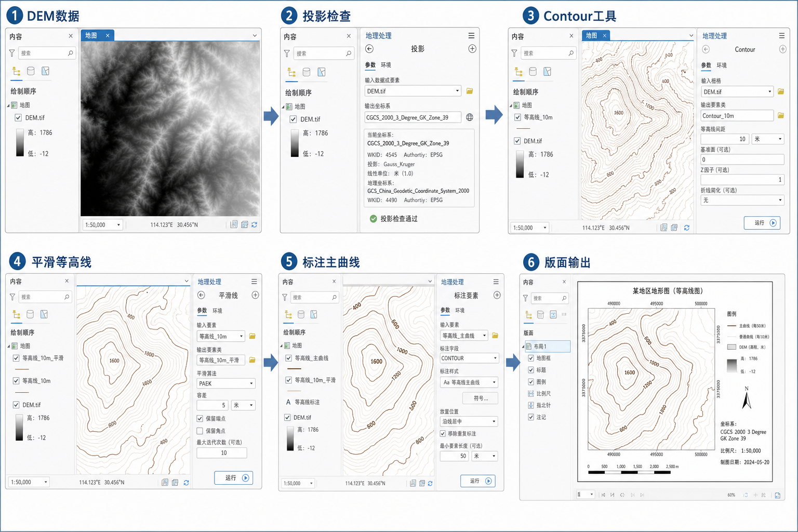Open hamburger menu in Contour geoprocessing pane
This screenshot has width=798, height=532.
(x=782, y=36)
